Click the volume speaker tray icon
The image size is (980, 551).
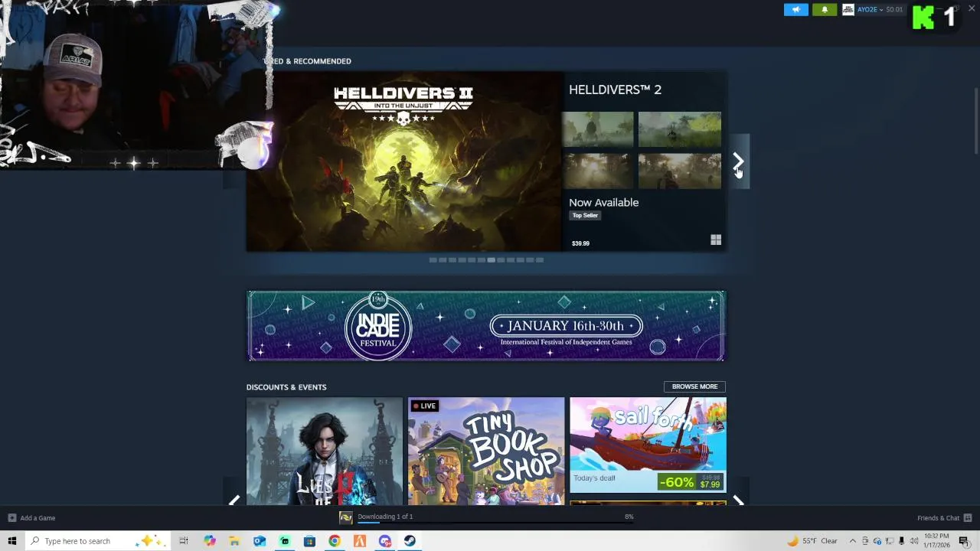[914, 541]
